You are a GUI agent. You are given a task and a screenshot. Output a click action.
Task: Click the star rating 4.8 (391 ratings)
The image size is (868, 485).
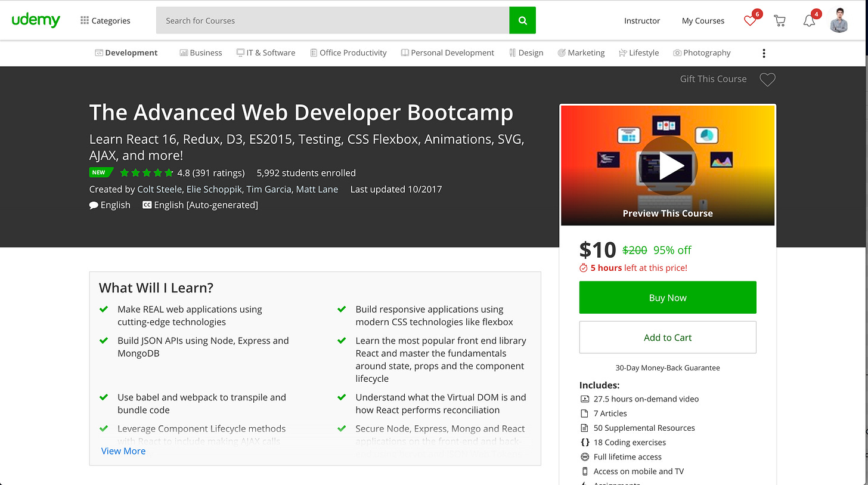182,173
